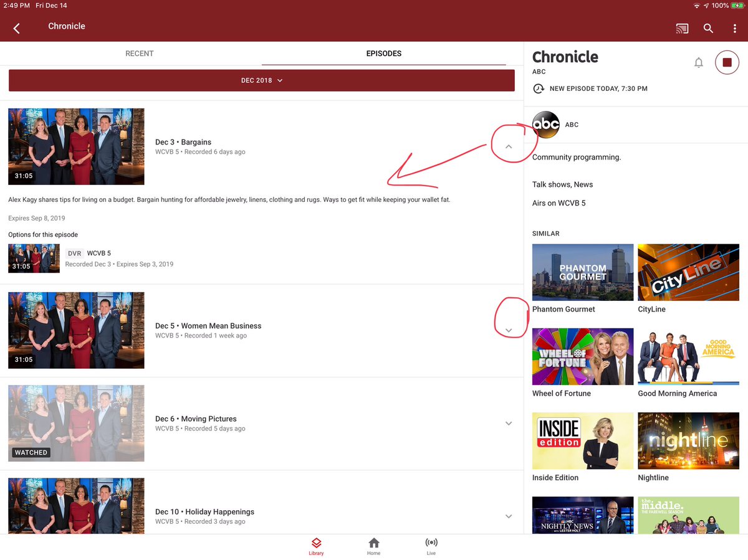
Task: Play the DVR WCVB 5 recording option
Action: coord(34,259)
